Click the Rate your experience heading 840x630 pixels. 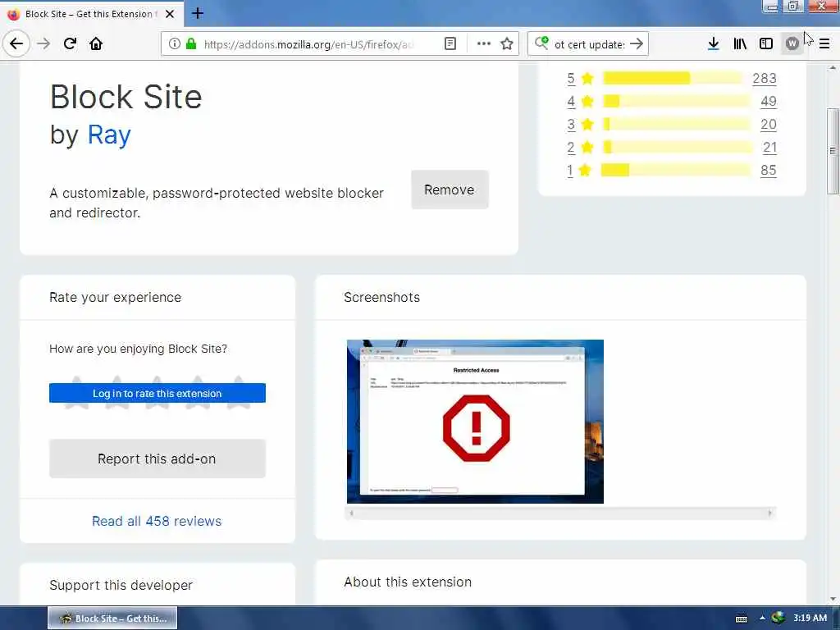[x=115, y=298]
